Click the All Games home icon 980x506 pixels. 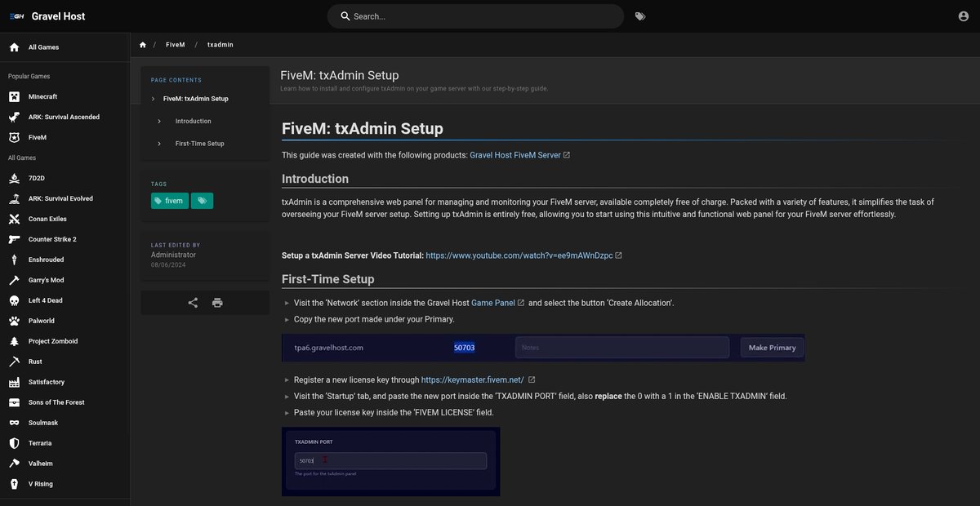click(x=14, y=47)
